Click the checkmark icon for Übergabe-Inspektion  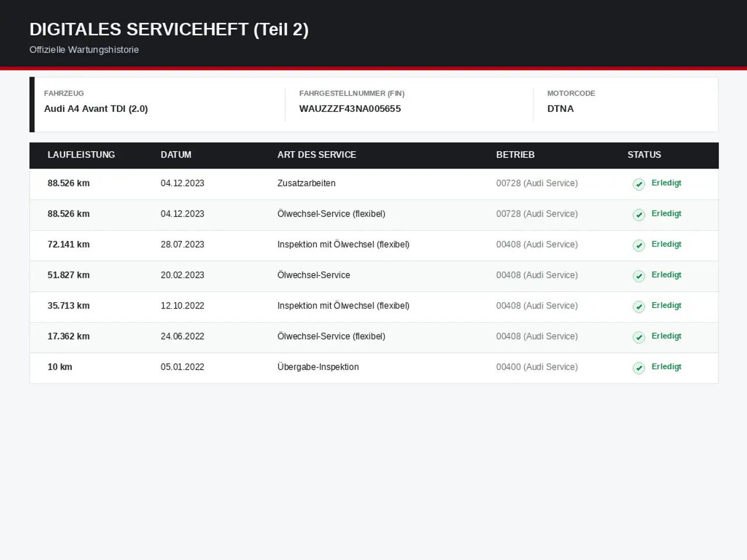(x=639, y=368)
